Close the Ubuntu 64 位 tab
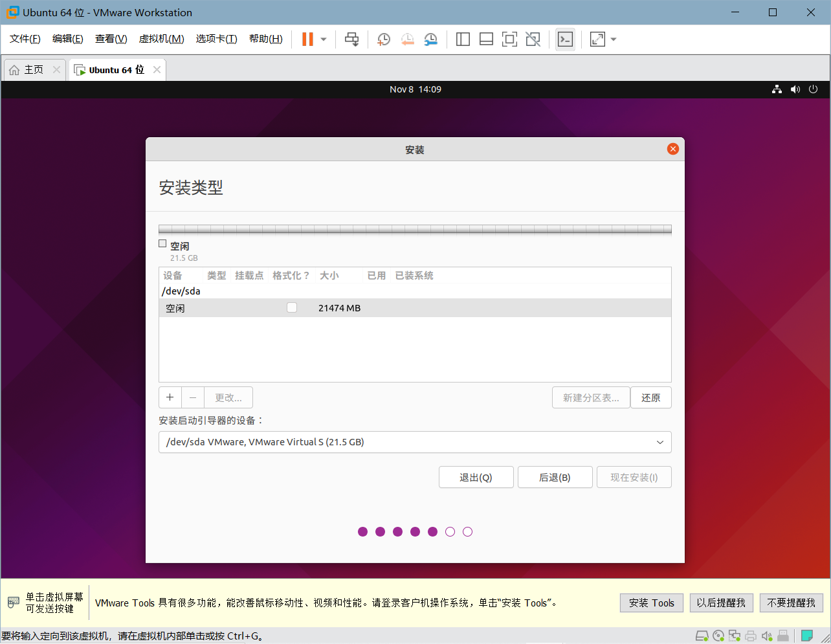Screen dimensions: 831x644 click(157, 70)
